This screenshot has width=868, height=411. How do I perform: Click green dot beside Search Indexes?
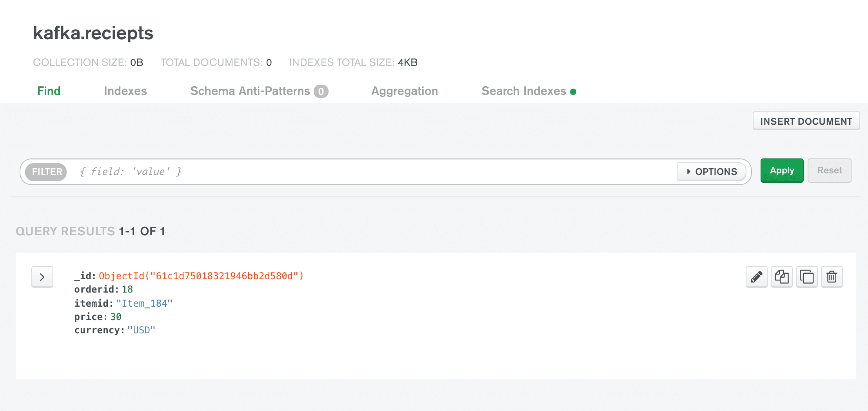[x=573, y=92]
